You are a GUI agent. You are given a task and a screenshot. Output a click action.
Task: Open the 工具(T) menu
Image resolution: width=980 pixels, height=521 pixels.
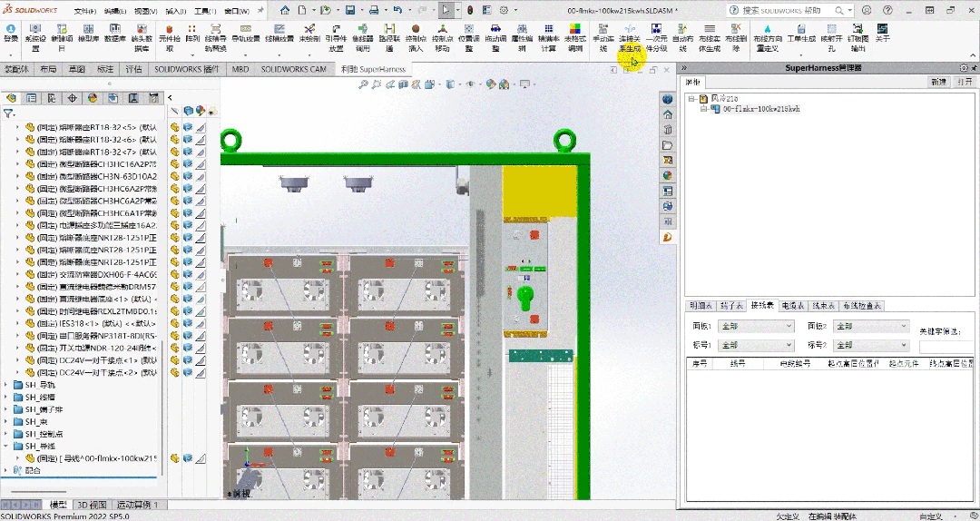click(205, 11)
